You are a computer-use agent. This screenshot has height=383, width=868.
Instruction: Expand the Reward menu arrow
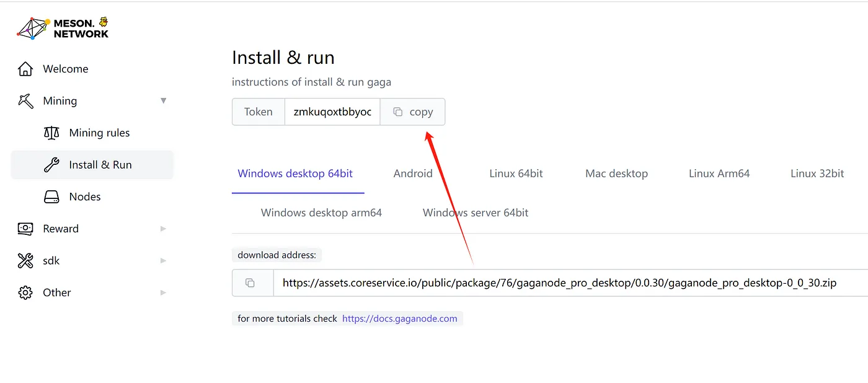point(164,229)
